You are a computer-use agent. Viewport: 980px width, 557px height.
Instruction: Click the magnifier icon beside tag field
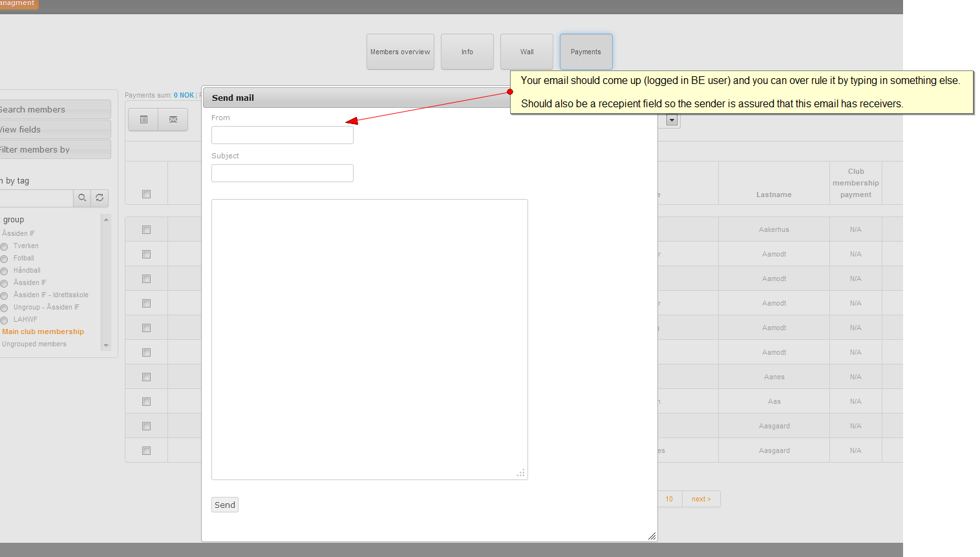pyautogui.click(x=82, y=198)
